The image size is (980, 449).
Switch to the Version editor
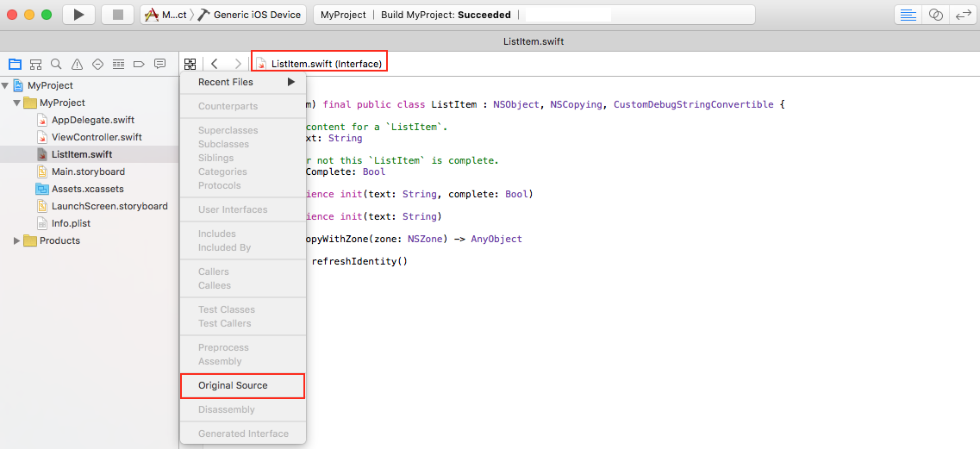point(962,15)
